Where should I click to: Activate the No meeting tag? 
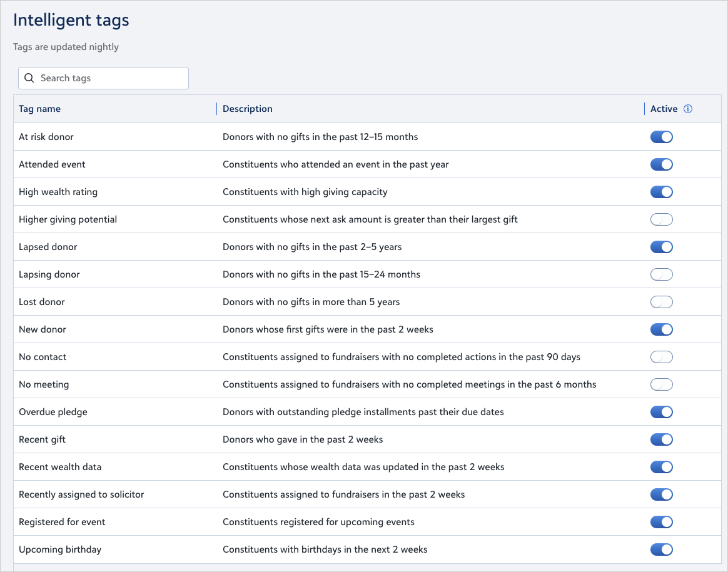click(661, 384)
